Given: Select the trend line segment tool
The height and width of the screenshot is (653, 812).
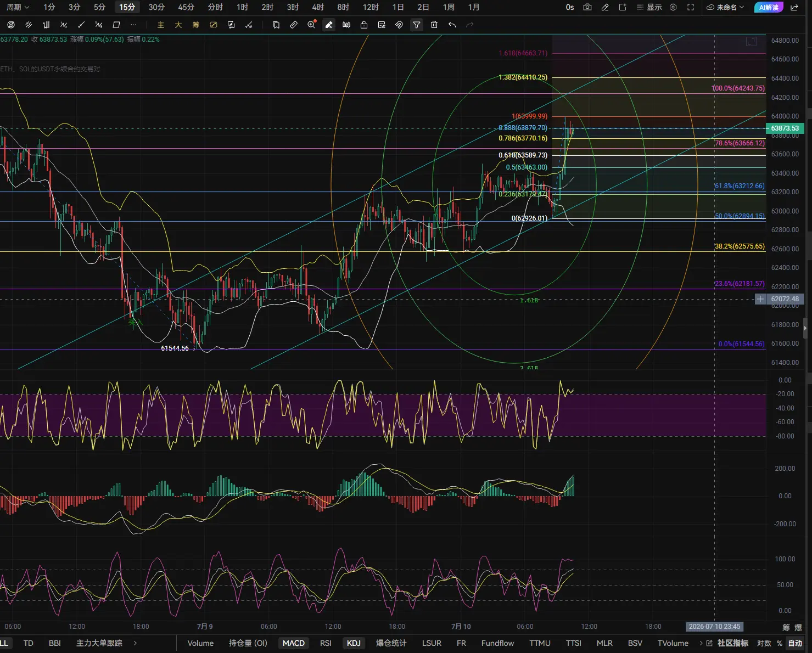Looking at the screenshot, I should [x=81, y=25].
